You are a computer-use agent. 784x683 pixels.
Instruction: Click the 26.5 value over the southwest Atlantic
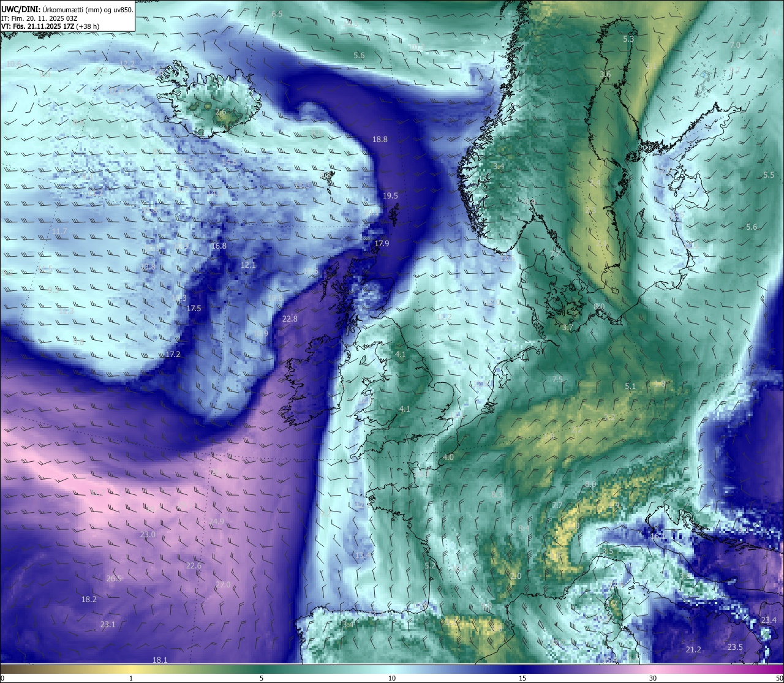(114, 578)
